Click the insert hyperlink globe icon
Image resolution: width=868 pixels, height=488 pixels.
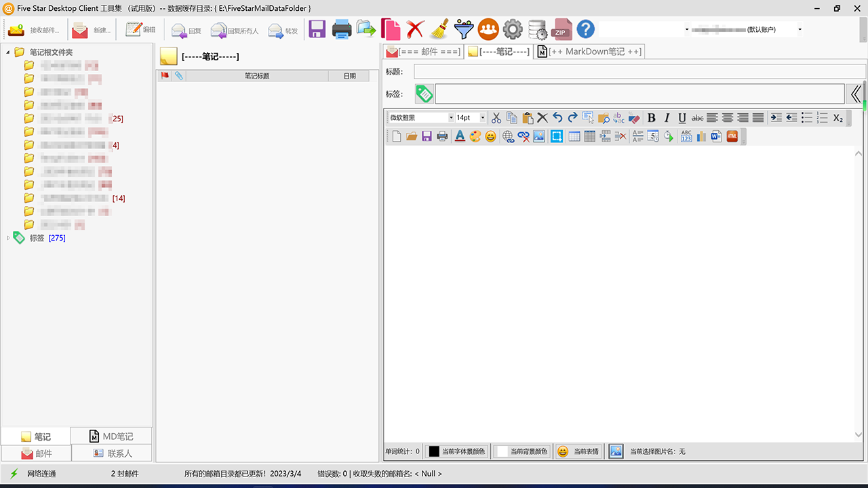(x=508, y=136)
